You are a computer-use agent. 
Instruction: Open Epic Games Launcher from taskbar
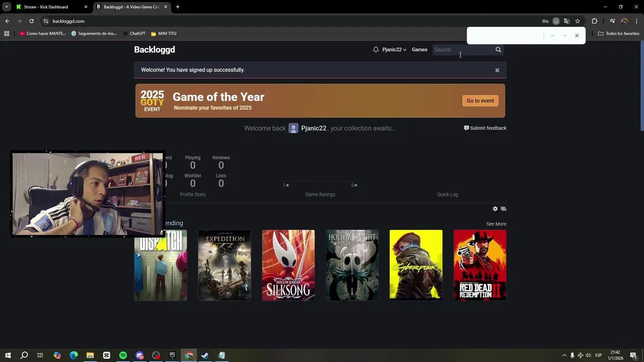point(172,355)
